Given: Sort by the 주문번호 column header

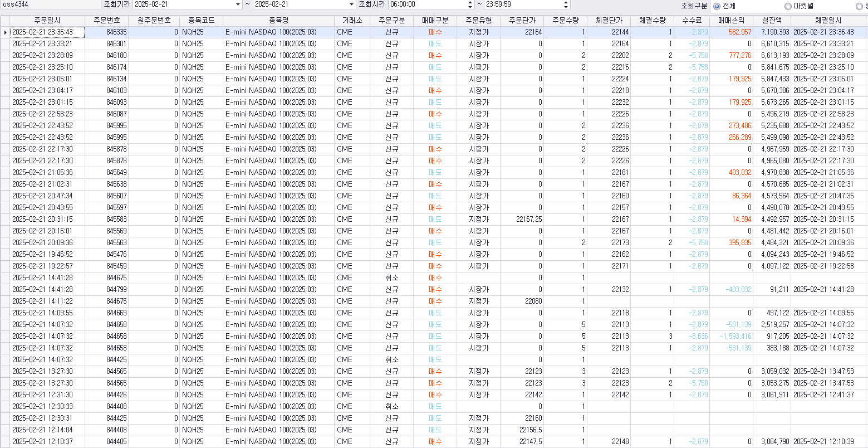Looking at the screenshot, I should coord(107,20).
